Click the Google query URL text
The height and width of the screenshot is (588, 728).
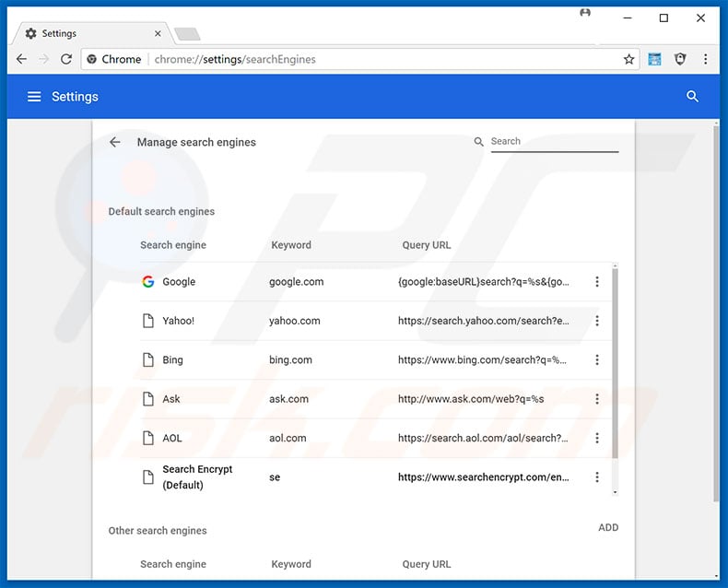(x=483, y=281)
